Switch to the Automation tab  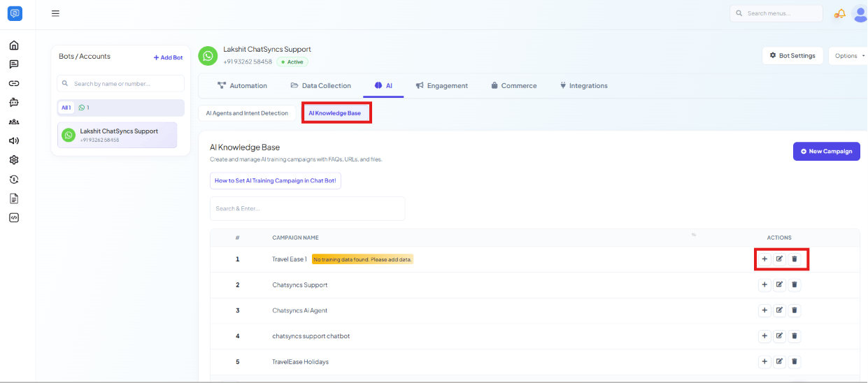pos(242,85)
